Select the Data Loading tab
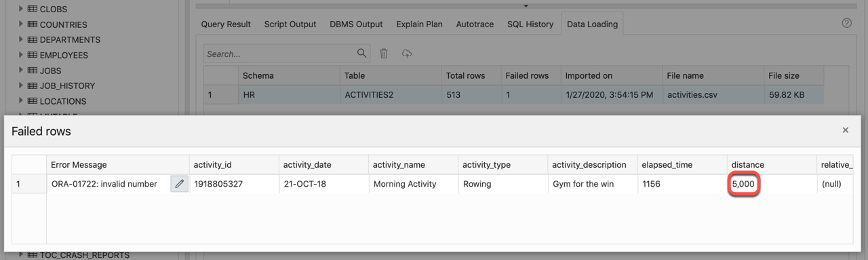868x260 pixels. point(592,24)
